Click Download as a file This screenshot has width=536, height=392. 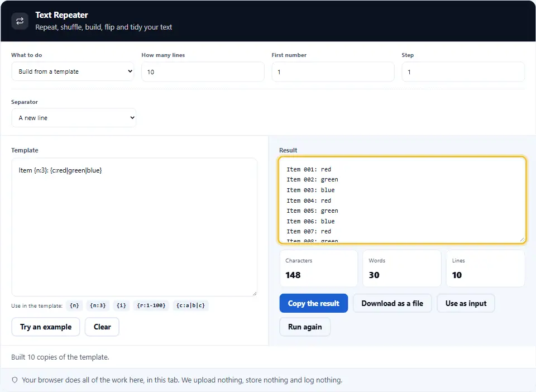coord(392,303)
